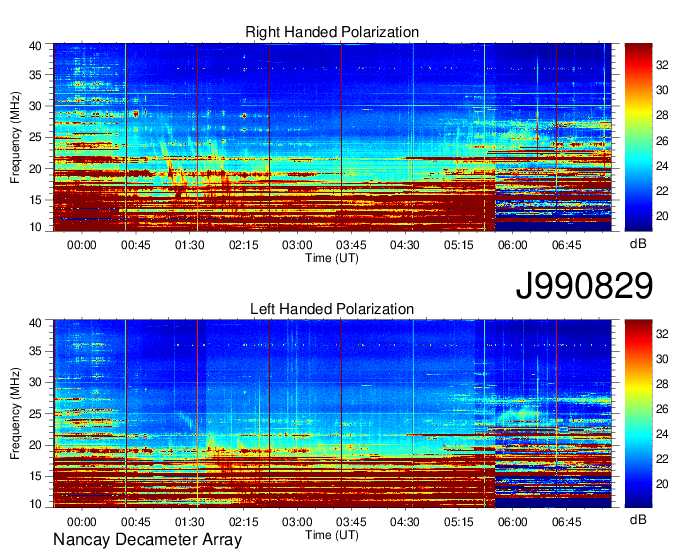Click the 35 MHz tick on Right Handed plot
The image size is (680, 552).
pos(35,75)
